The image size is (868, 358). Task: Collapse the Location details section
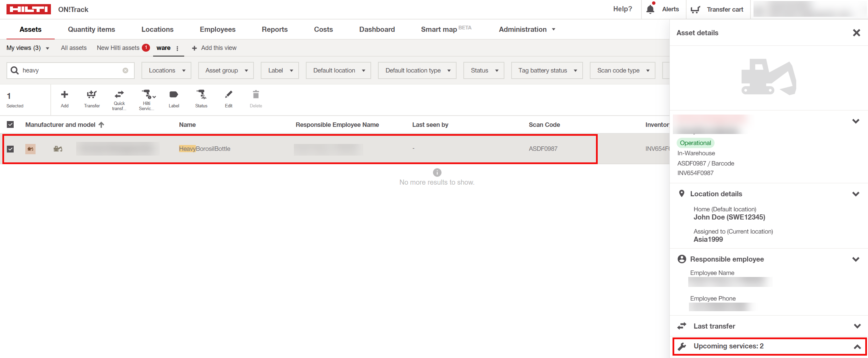coord(856,194)
